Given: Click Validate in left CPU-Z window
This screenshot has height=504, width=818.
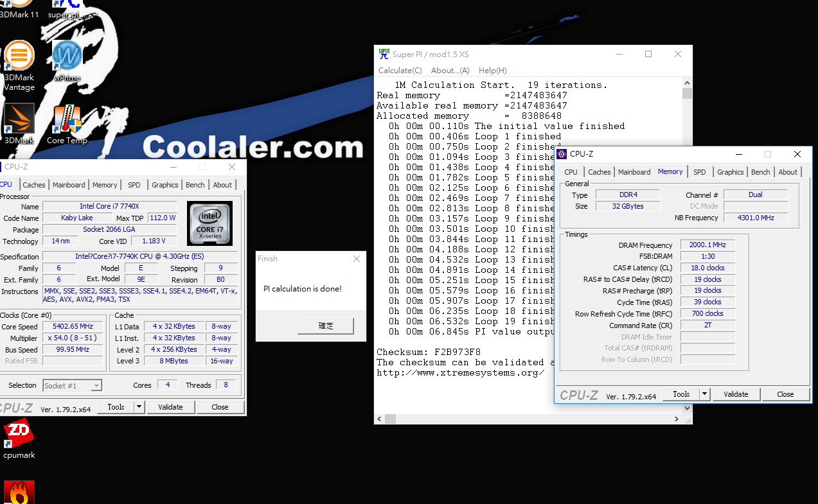Looking at the screenshot, I should coord(170,407).
